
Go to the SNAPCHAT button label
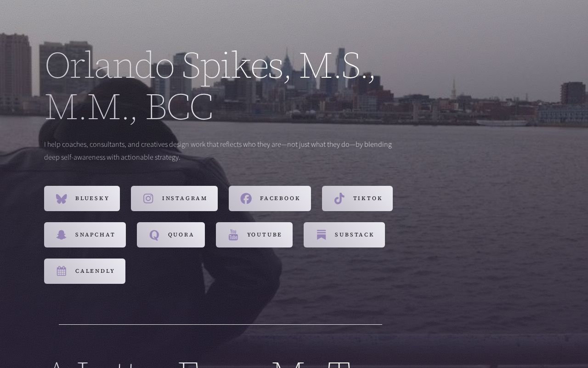point(95,235)
